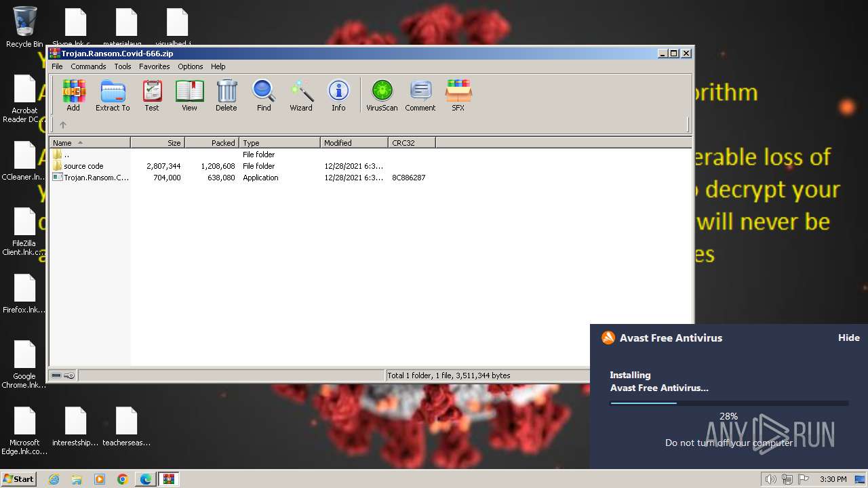
Task: Click the 3:30 PM system clock
Action: [x=833, y=479]
